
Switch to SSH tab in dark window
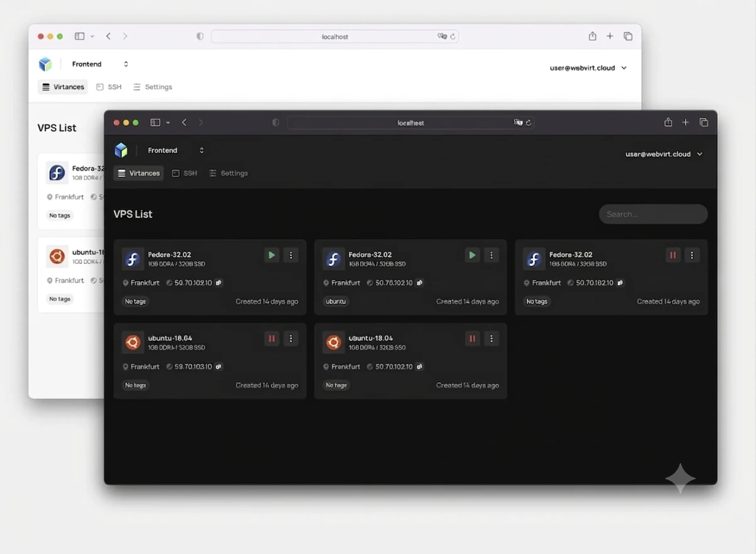(184, 173)
